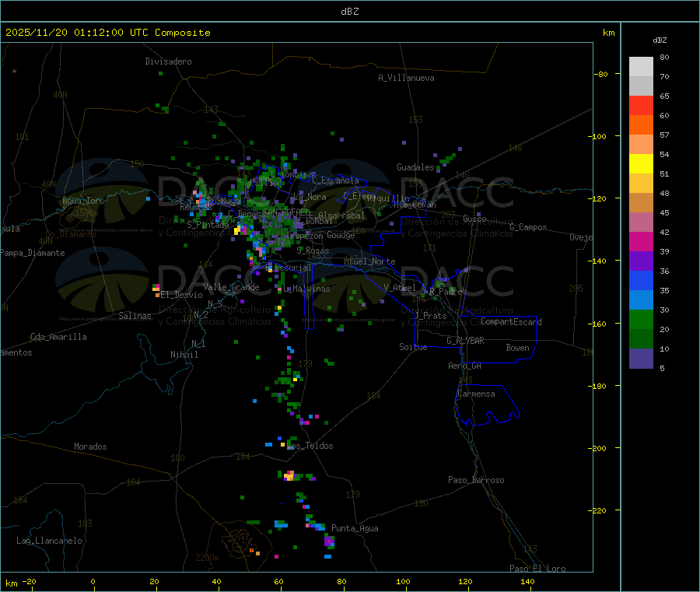Click the purple echo cell below Punta_Agua
This screenshot has height=592, width=700.
[330, 541]
